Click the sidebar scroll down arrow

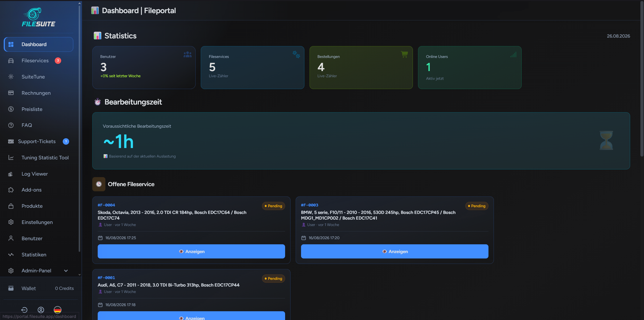[79, 275]
